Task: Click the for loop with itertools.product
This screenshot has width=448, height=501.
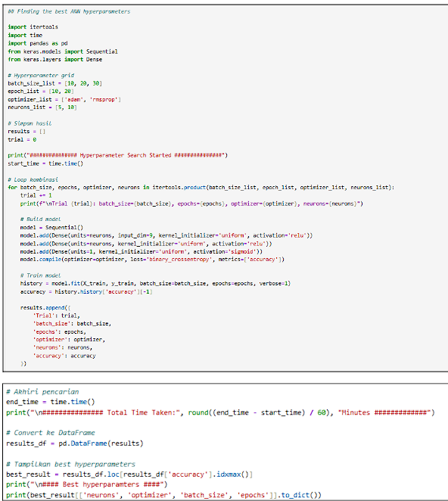Action: [x=201, y=188]
